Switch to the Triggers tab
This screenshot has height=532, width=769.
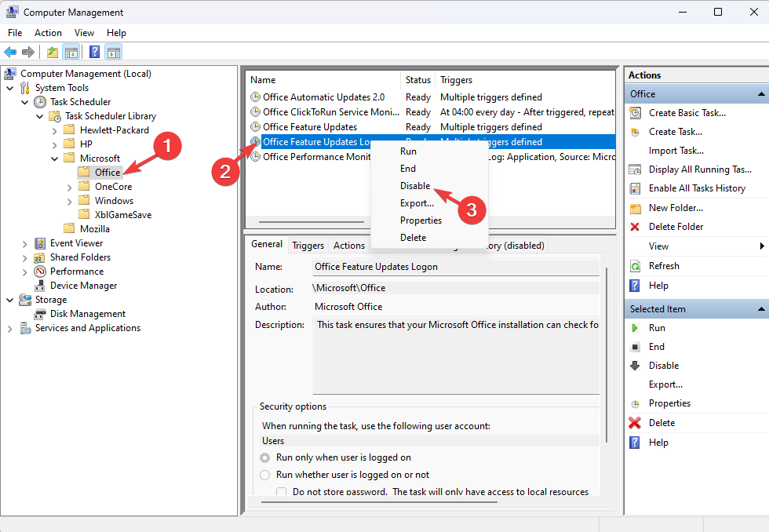tap(308, 245)
